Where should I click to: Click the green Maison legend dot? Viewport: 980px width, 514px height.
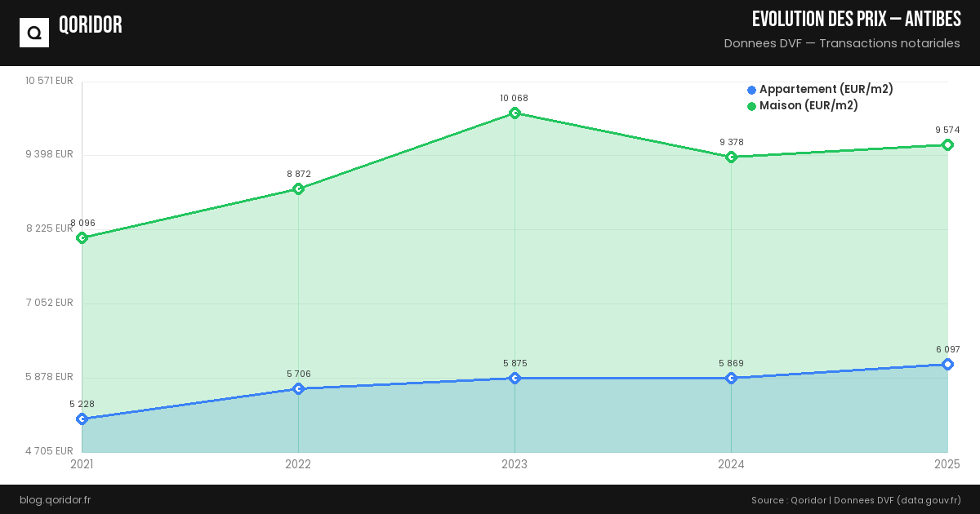751,106
